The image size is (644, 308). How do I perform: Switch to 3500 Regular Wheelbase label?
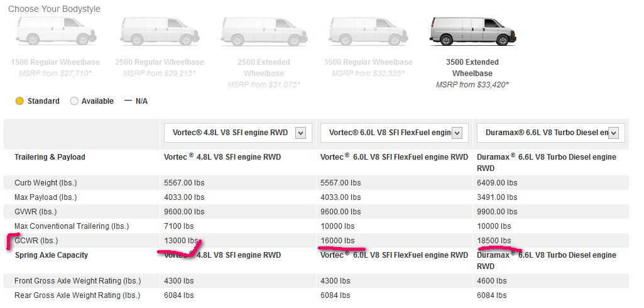368,62
